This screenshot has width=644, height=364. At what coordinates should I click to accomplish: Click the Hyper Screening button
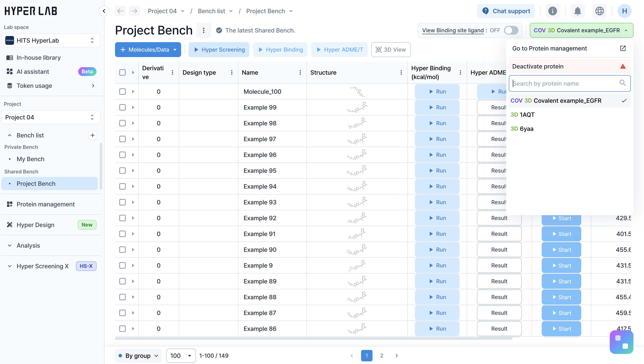219,49
